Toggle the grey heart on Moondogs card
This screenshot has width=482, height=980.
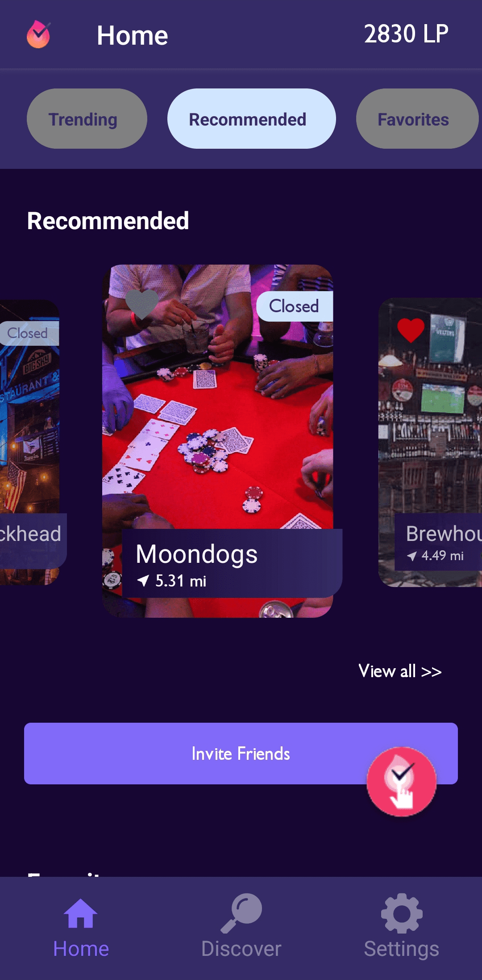pos(142,304)
